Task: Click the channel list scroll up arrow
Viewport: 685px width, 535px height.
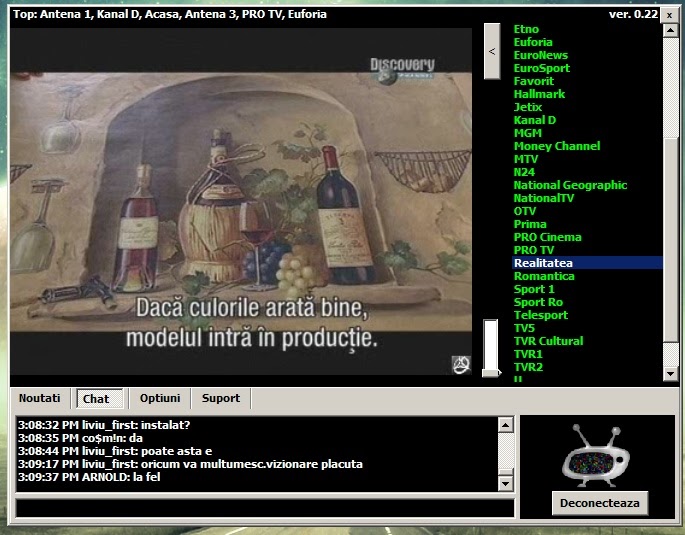Action: (670, 30)
